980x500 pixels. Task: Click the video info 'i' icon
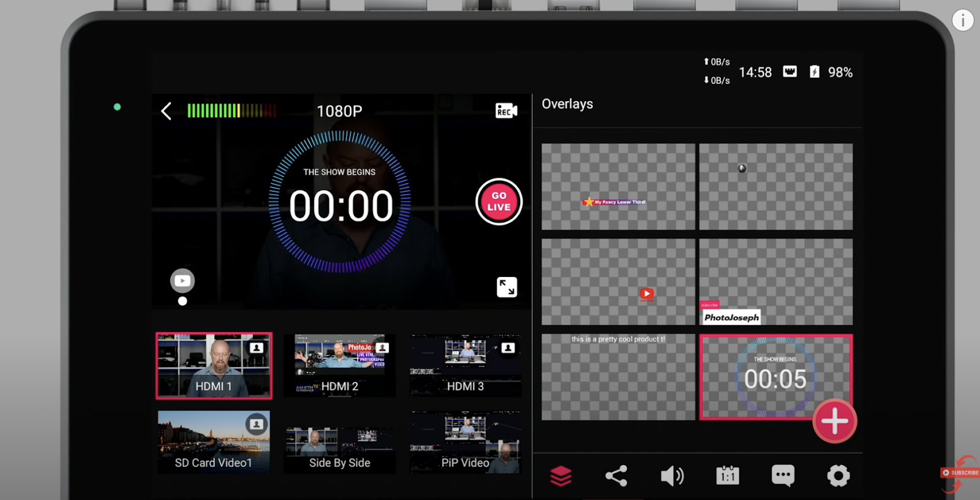[x=963, y=20]
